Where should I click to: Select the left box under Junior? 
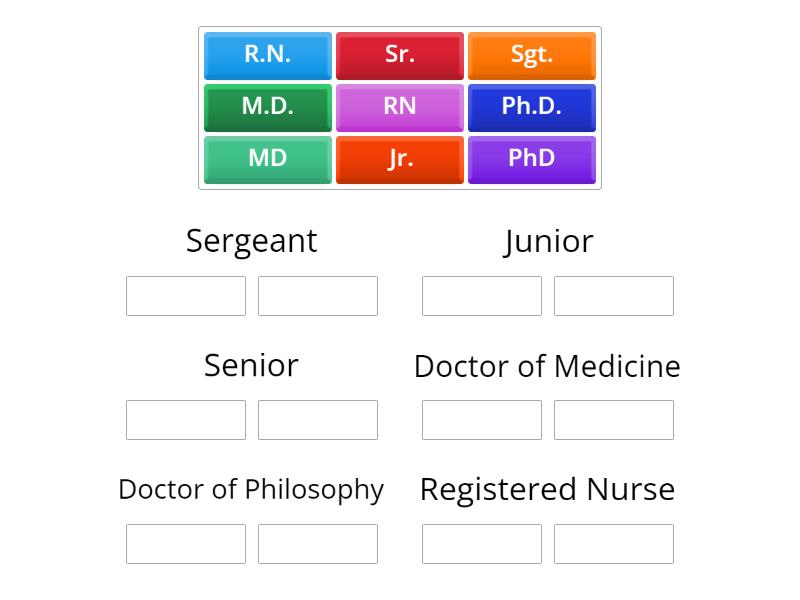click(482, 296)
